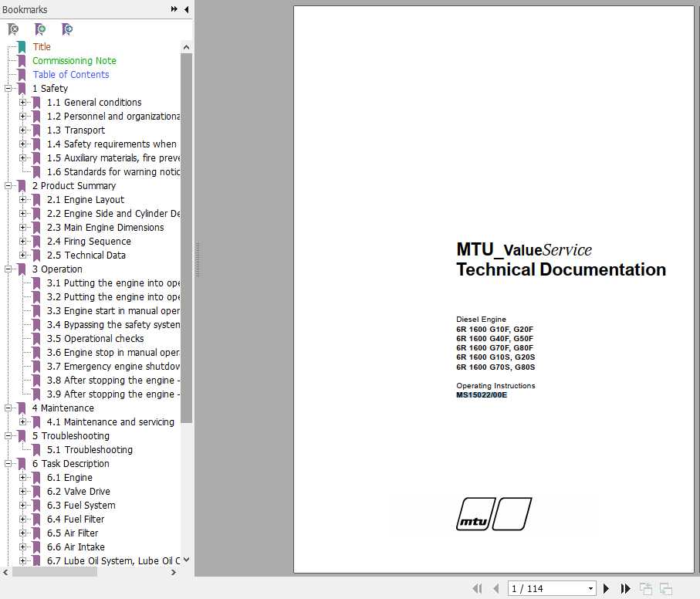Click the highlighted MS15022/00E text
The image size is (700, 599).
pyautogui.click(x=482, y=394)
